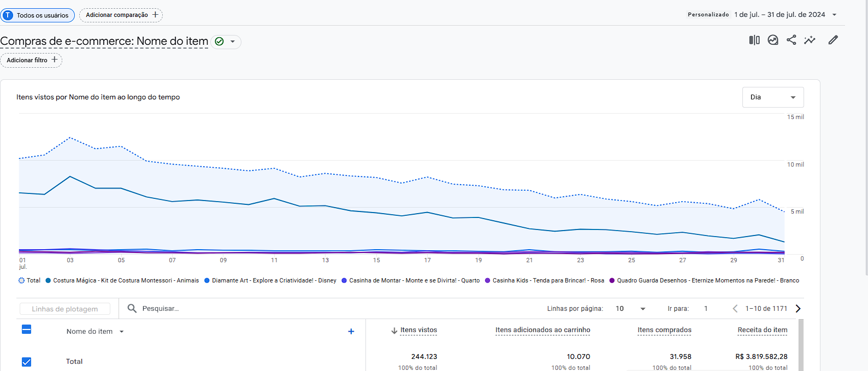Click the share report icon

[791, 40]
